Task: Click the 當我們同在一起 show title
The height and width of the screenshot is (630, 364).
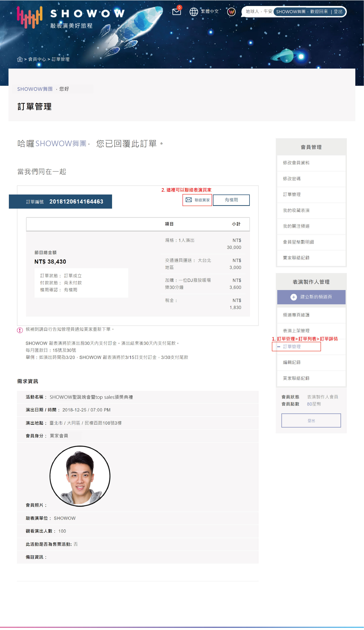Action: (x=42, y=172)
